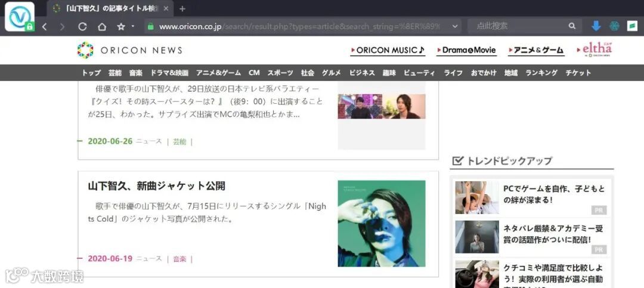Click the 2020-06-26 article date
644x288 pixels.
[110, 141]
